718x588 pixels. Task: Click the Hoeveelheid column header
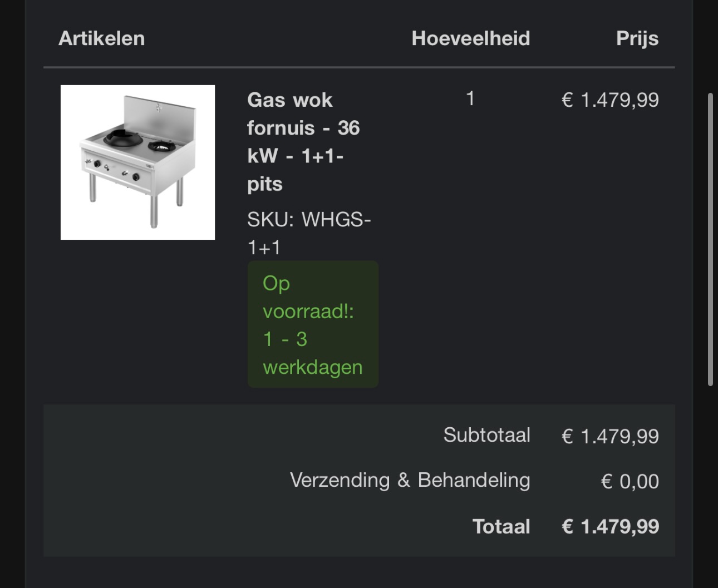point(470,38)
